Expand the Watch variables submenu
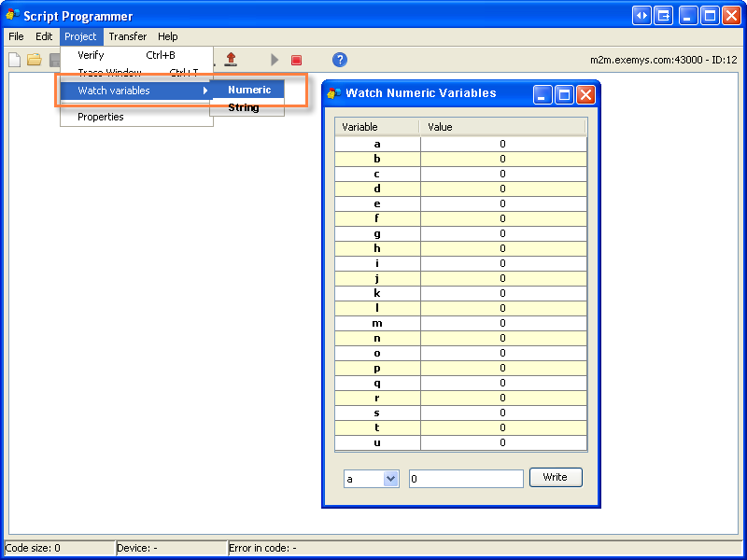This screenshot has width=747, height=560. pyautogui.click(x=134, y=91)
